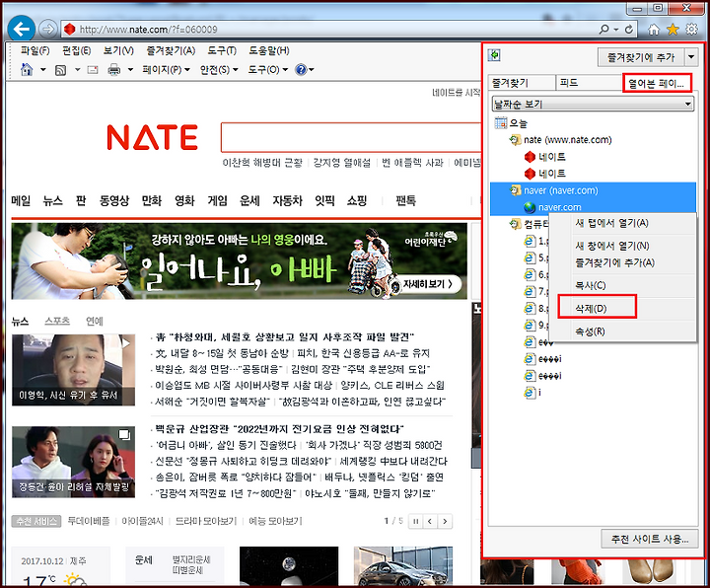This screenshot has height=588, width=710.
Task: Open the 도구(T) menu
Action: (222, 50)
